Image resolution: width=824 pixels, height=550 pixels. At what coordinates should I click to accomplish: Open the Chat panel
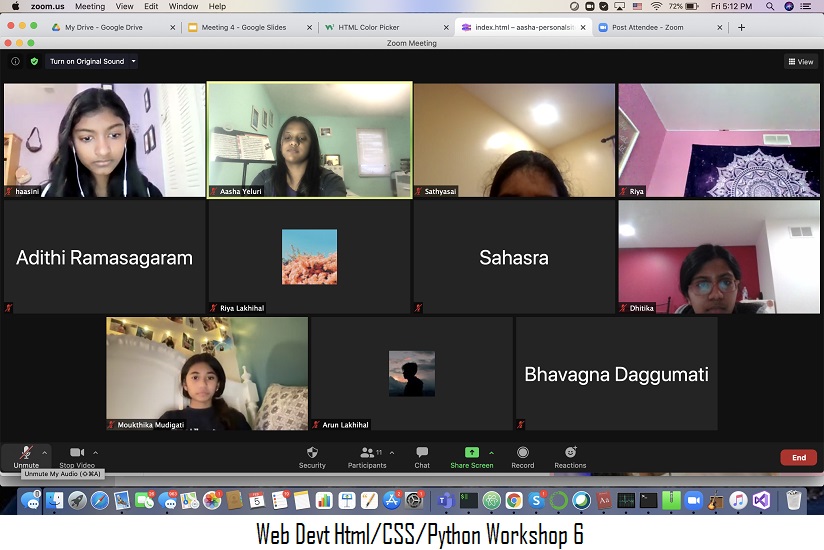click(x=422, y=453)
